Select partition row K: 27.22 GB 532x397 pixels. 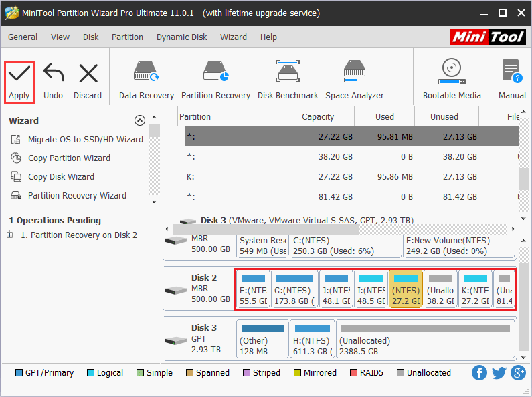point(351,177)
